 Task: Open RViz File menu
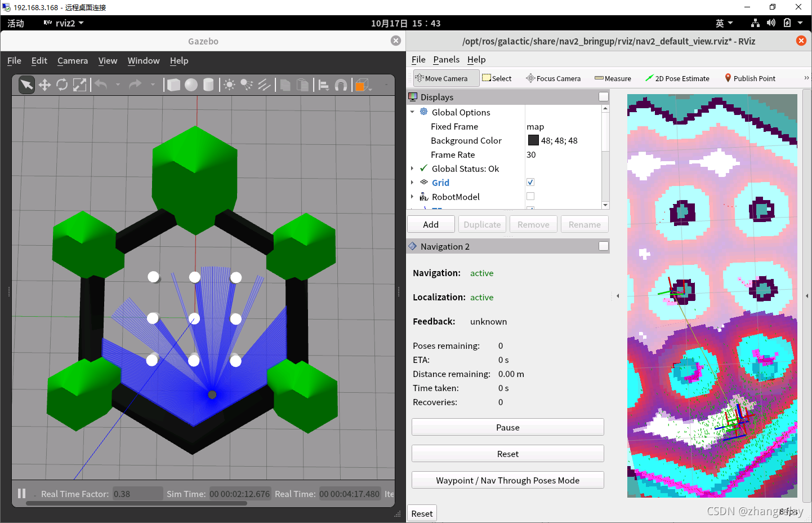[x=418, y=60]
